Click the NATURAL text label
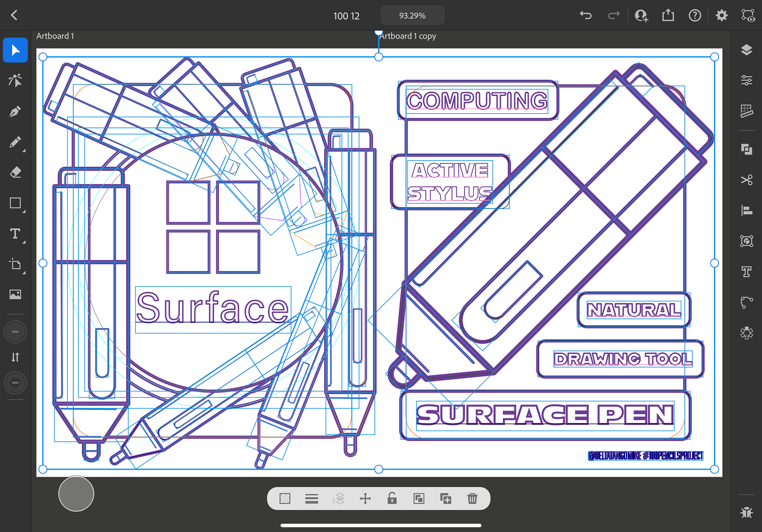Viewport: 762px width, 532px height. (634, 309)
